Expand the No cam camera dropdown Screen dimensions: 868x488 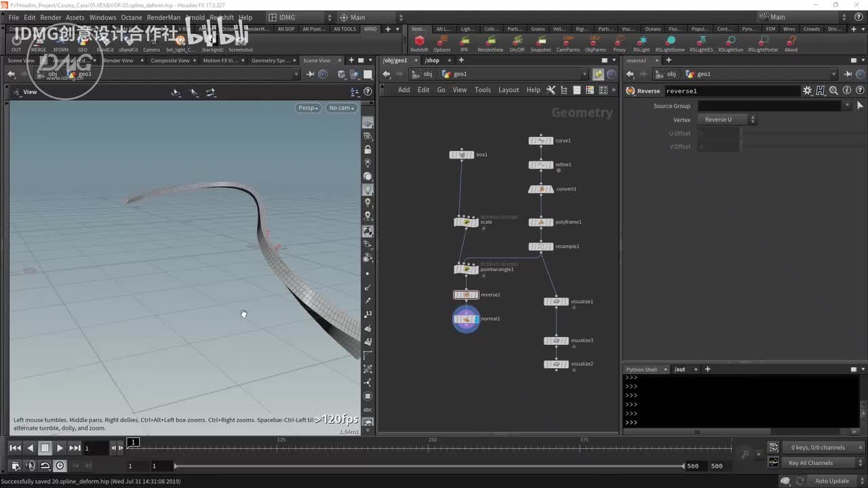pyautogui.click(x=341, y=108)
